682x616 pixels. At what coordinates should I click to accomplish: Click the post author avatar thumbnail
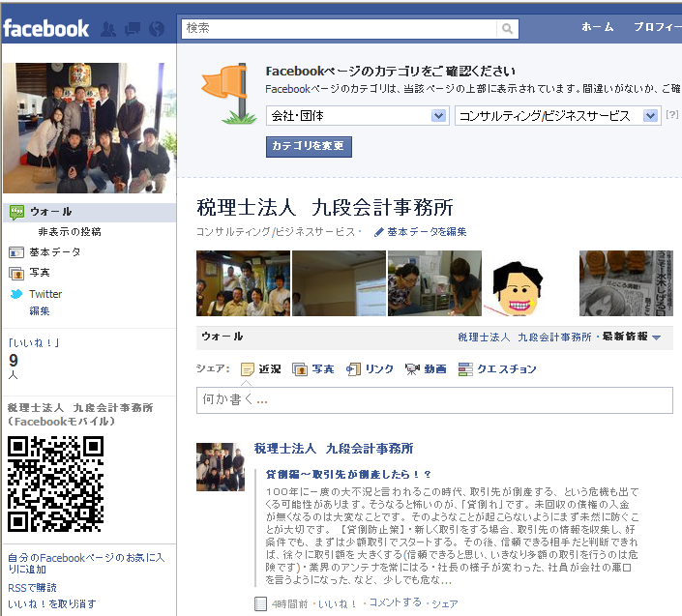(x=221, y=467)
